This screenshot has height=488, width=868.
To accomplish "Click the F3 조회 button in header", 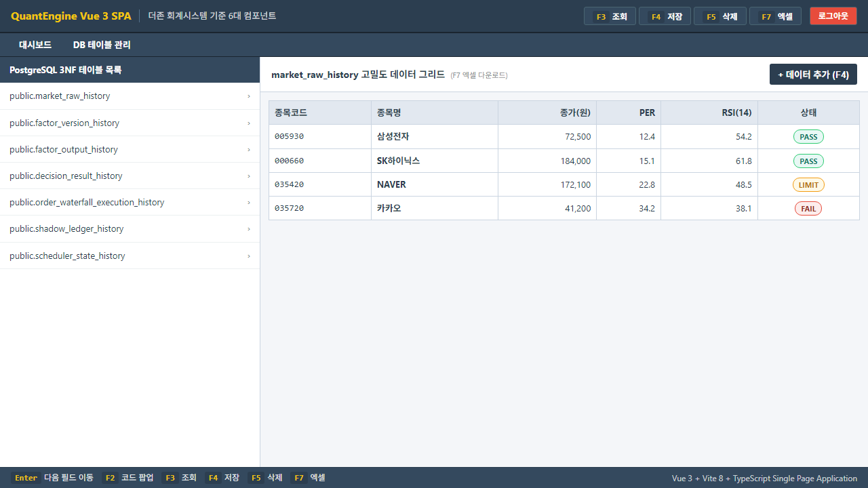I will pyautogui.click(x=610, y=16).
